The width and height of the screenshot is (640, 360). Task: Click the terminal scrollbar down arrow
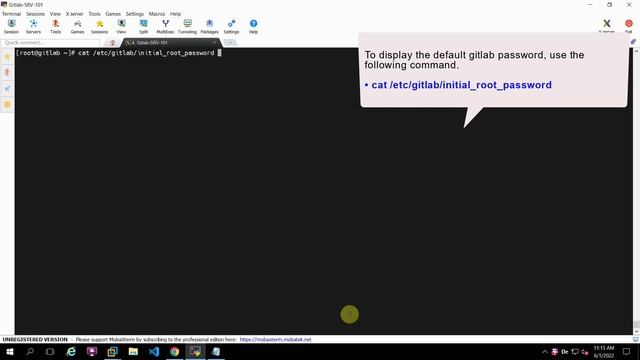636,331
